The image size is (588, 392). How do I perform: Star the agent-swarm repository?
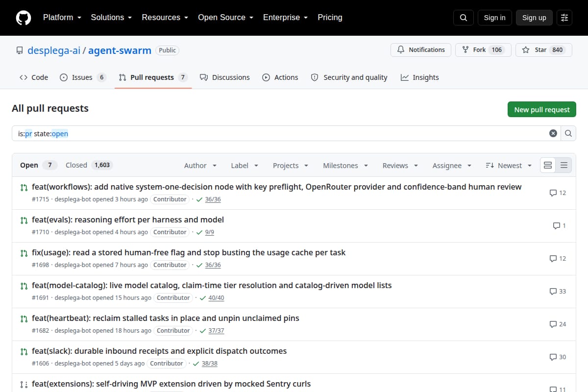point(544,50)
